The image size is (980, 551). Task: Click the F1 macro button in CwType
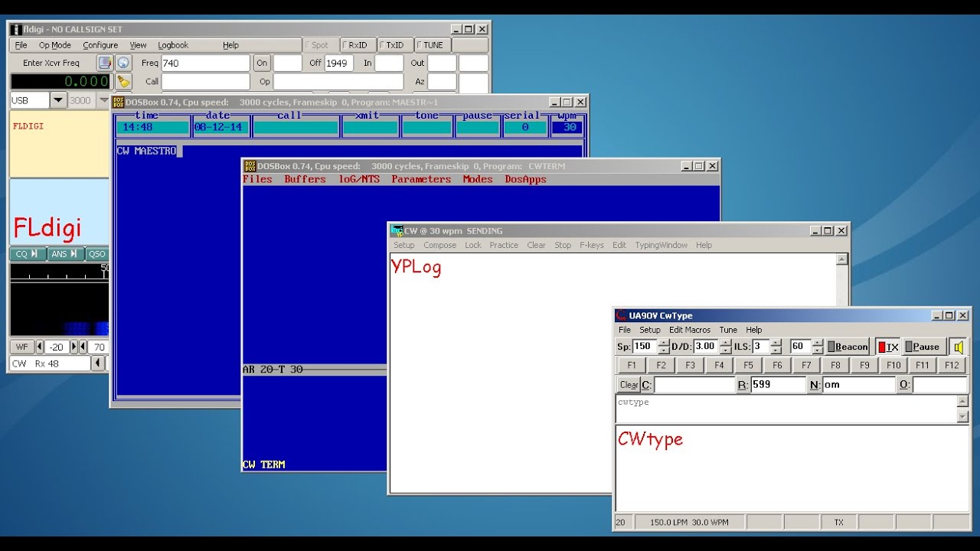(632, 365)
